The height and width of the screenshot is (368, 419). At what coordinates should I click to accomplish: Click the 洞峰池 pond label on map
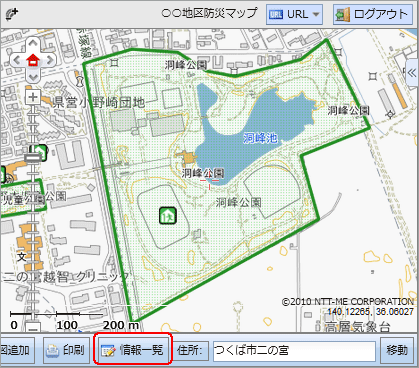coord(260,138)
